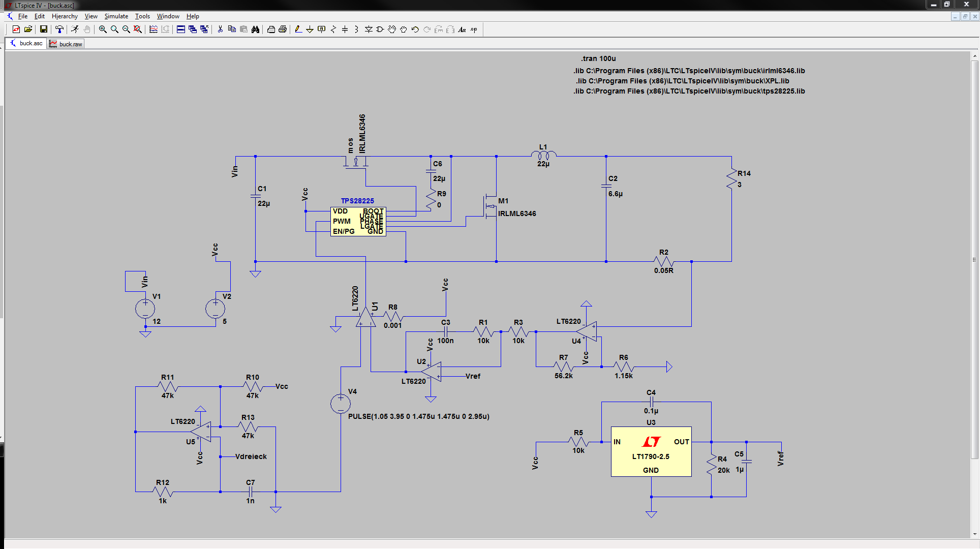Click the XPL.lib directive line
Viewport: 980px width, 549px height.
[x=683, y=81]
